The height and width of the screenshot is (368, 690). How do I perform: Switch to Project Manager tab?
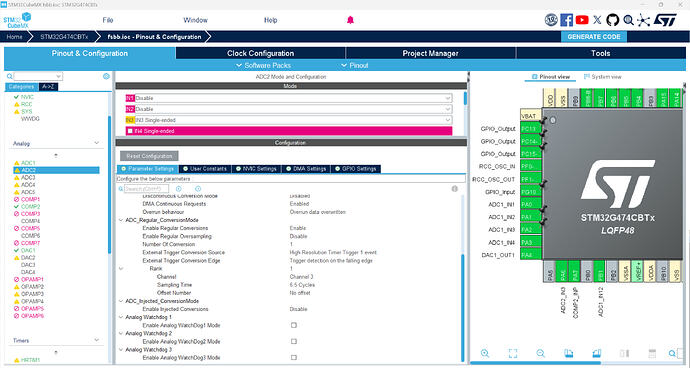[430, 53]
